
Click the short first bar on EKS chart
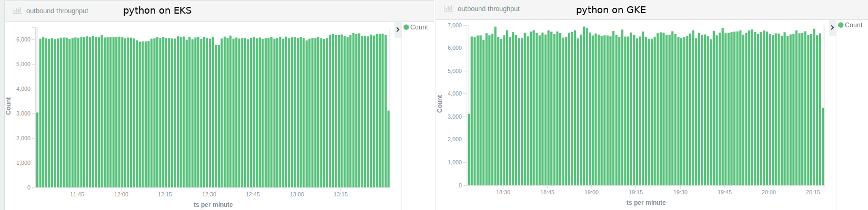(37, 150)
